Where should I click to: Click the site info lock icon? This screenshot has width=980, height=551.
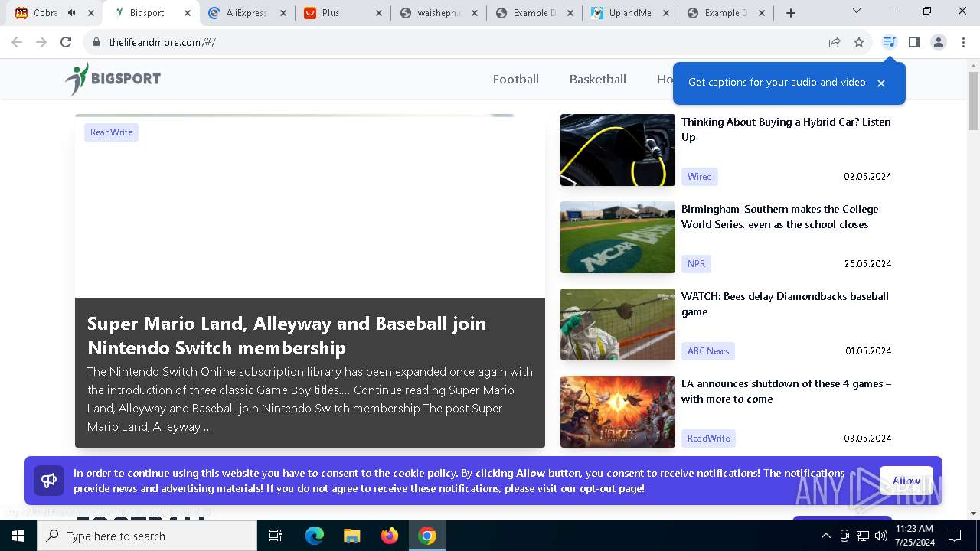click(x=96, y=42)
